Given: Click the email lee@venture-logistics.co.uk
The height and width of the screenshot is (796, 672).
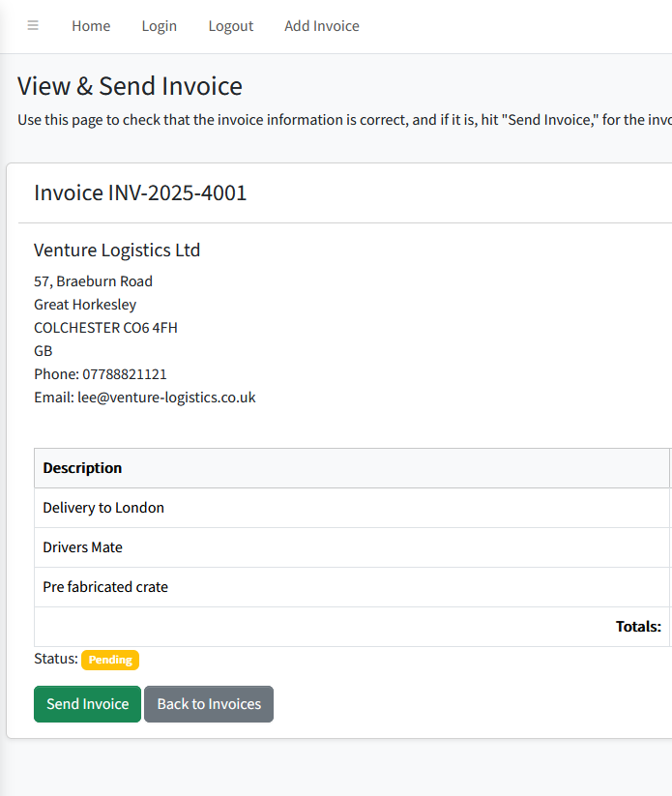Looking at the screenshot, I should click(166, 398).
